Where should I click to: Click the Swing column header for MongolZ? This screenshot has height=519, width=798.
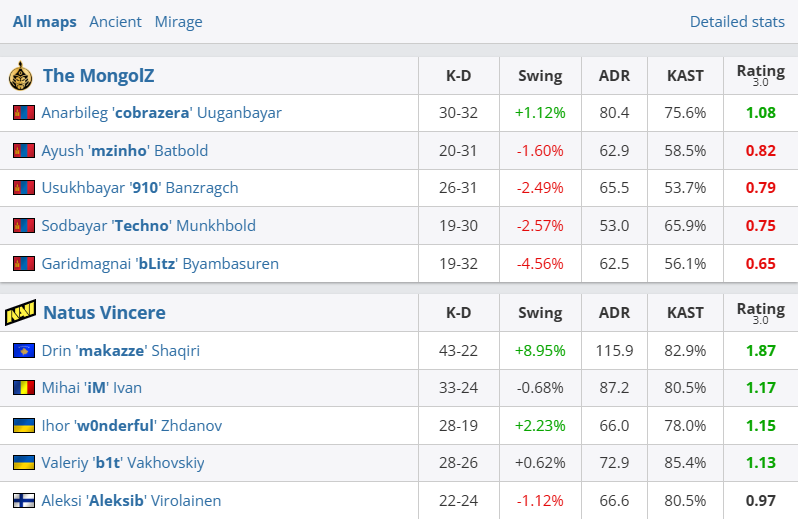tap(540, 76)
